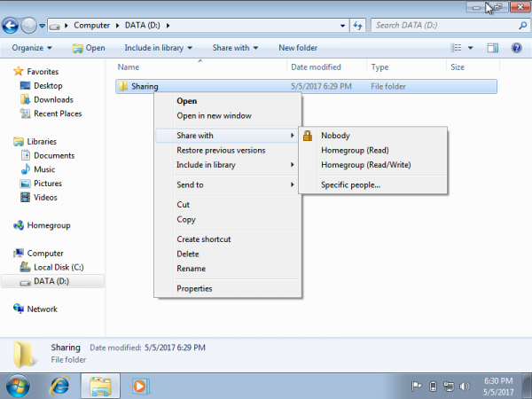Click New folder button
The width and height of the screenshot is (532, 399).
tap(298, 48)
